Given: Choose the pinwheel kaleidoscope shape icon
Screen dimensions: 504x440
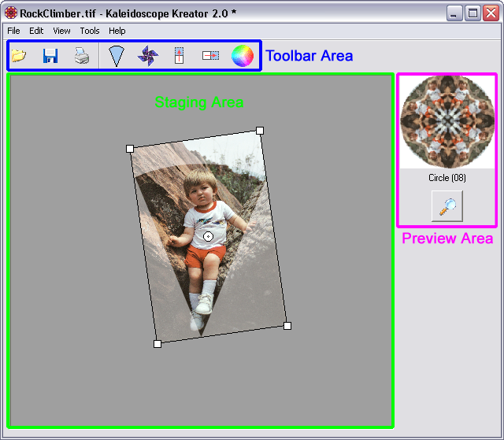Looking at the screenshot, I should pyautogui.click(x=148, y=56).
